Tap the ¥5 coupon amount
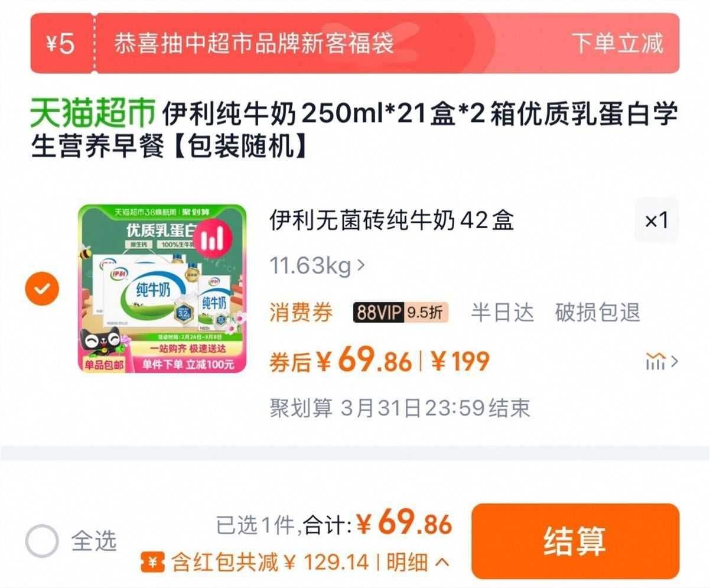The width and height of the screenshot is (710, 588). [x=60, y=44]
